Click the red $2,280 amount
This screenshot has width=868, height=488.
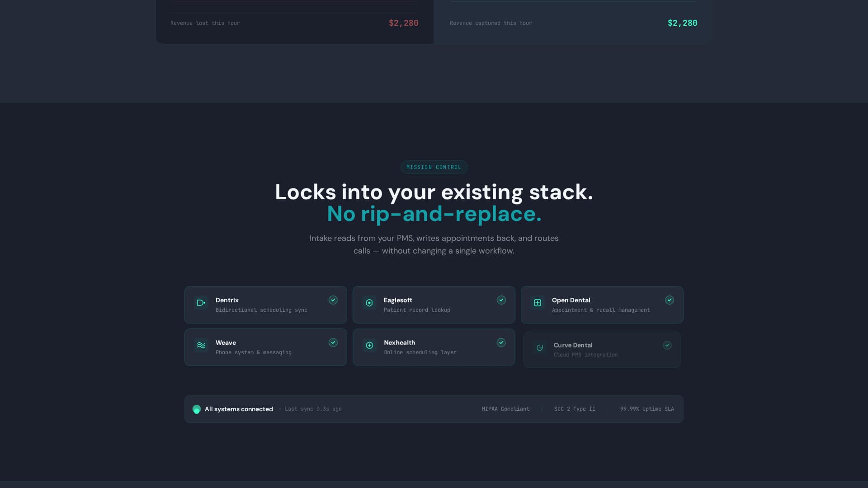click(404, 23)
